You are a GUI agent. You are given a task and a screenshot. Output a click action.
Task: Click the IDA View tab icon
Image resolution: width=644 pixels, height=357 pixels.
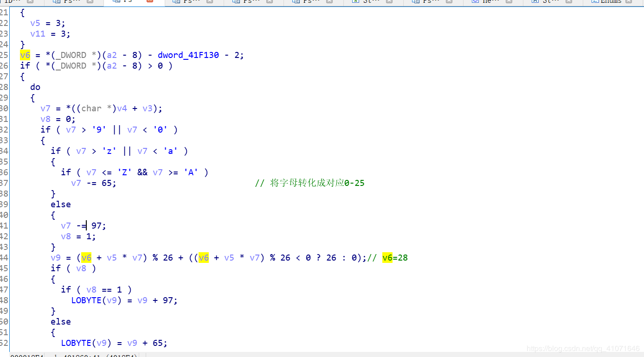click(2, 2)
